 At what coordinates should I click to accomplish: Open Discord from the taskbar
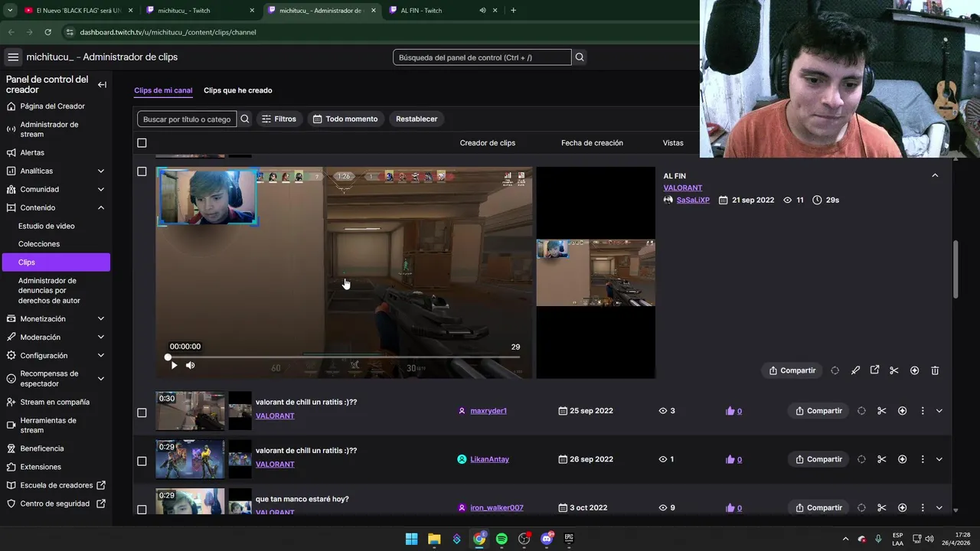click(x=547, y=539)
